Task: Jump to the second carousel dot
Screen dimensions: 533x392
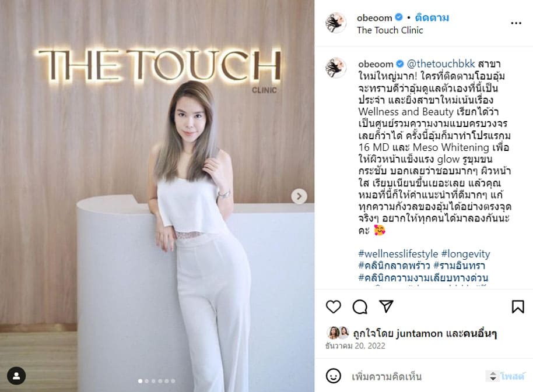Action: pyautogui.click(x=147, y=381)
